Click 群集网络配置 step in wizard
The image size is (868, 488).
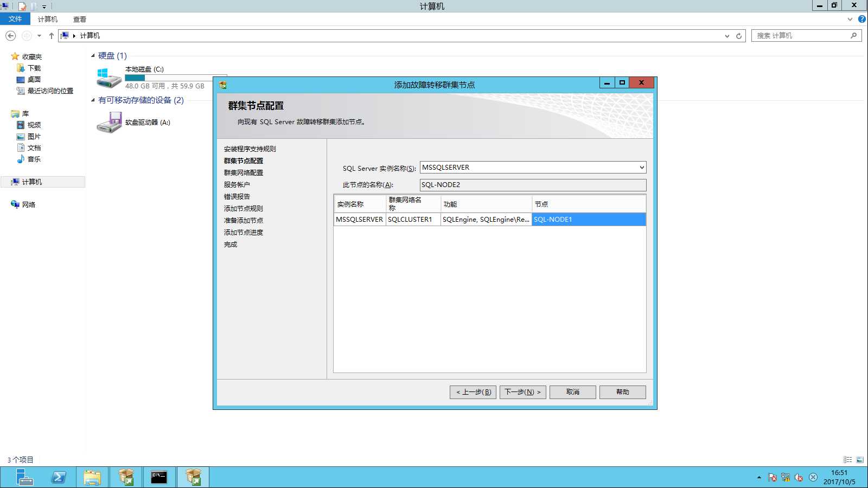(x=244, y=173)
